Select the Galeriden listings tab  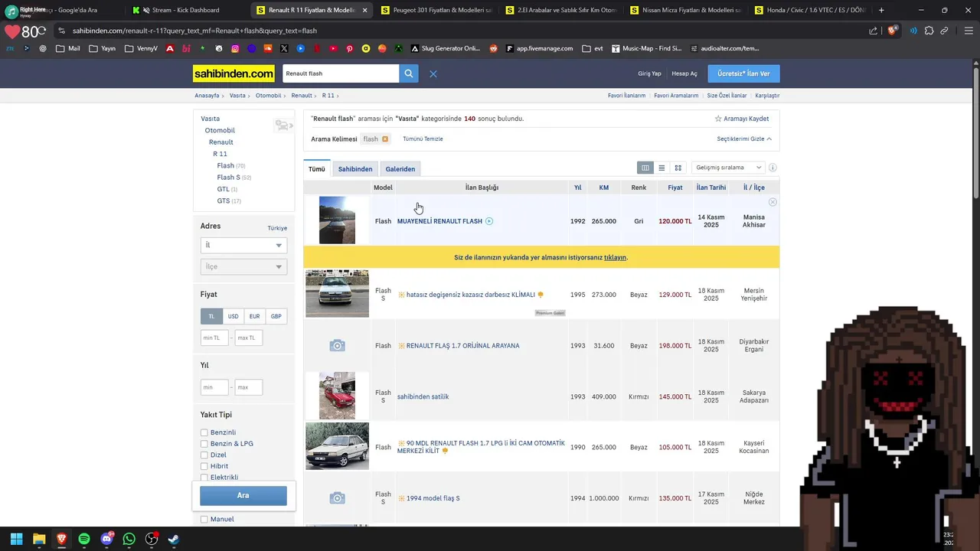coord(400,169)
